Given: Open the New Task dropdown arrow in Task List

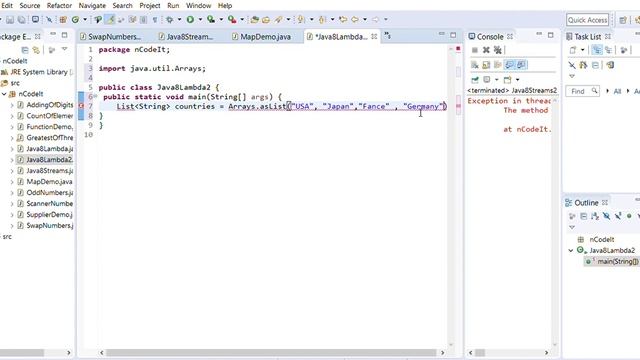Looking at the screenshot, I should (x=582, y=50).
